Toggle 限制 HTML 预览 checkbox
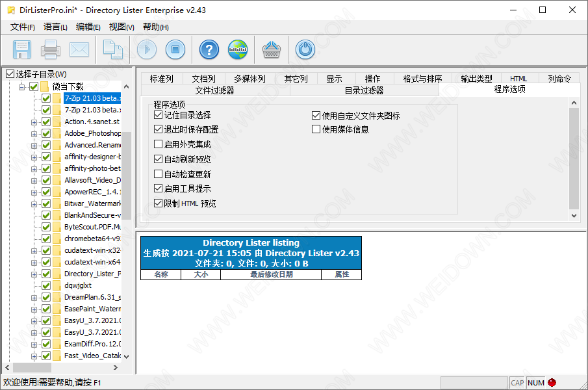This screenshot has width=588, height=390. click(159, 203)
